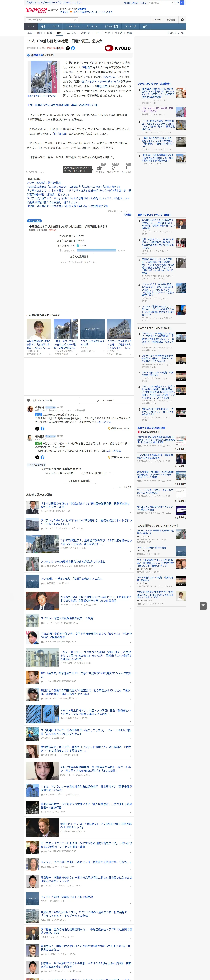Click the 学びがある graduation cap reaction
The image size is (210, 980).
(x=100, y=169)
